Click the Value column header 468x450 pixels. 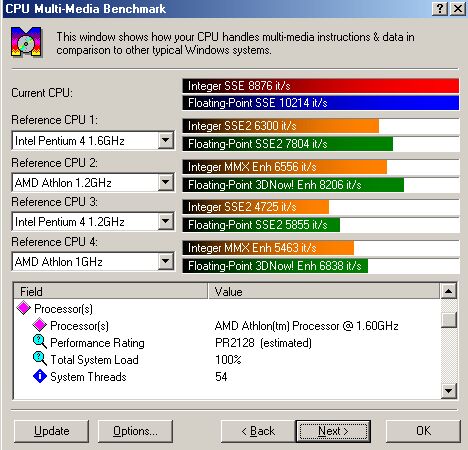[324, 291]
